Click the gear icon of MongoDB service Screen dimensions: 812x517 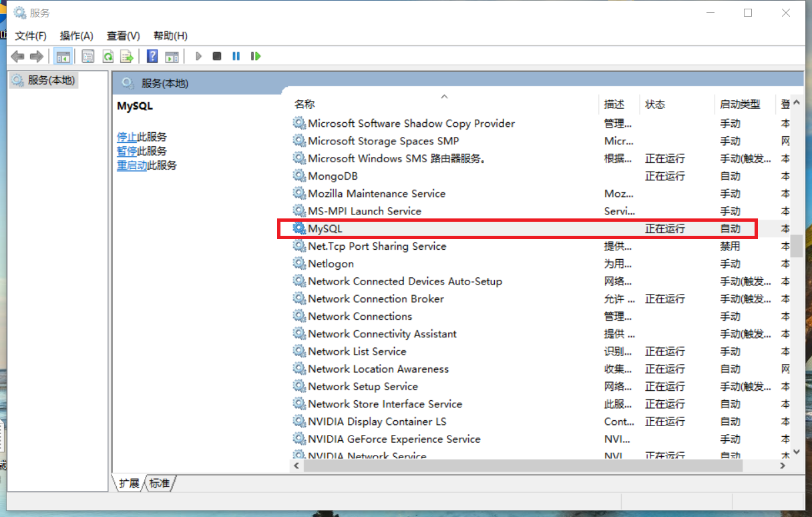(299, 176)
